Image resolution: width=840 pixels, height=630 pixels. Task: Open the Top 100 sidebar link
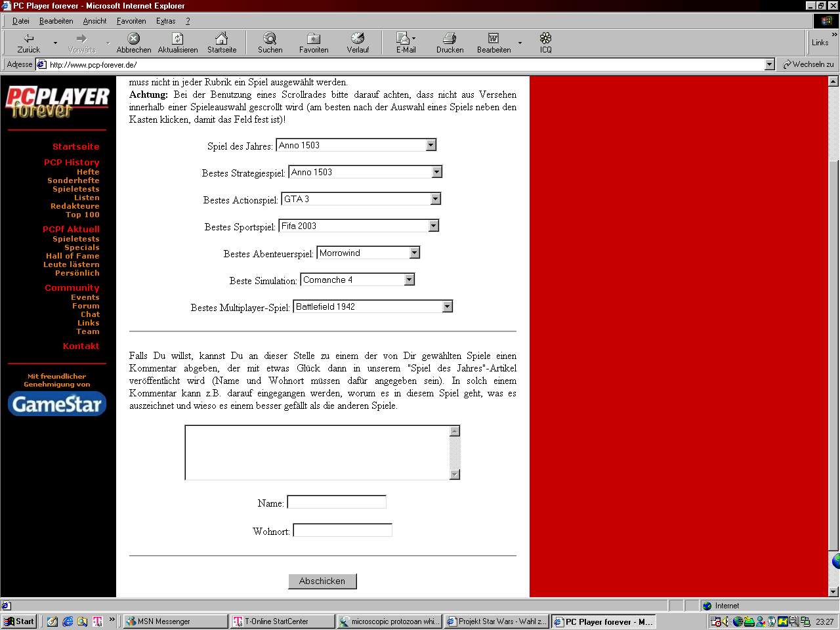click(83, 215)
